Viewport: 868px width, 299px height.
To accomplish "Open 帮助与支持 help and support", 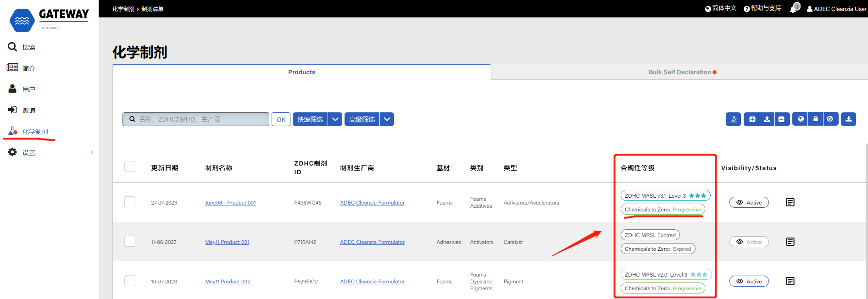I will 762,8.
